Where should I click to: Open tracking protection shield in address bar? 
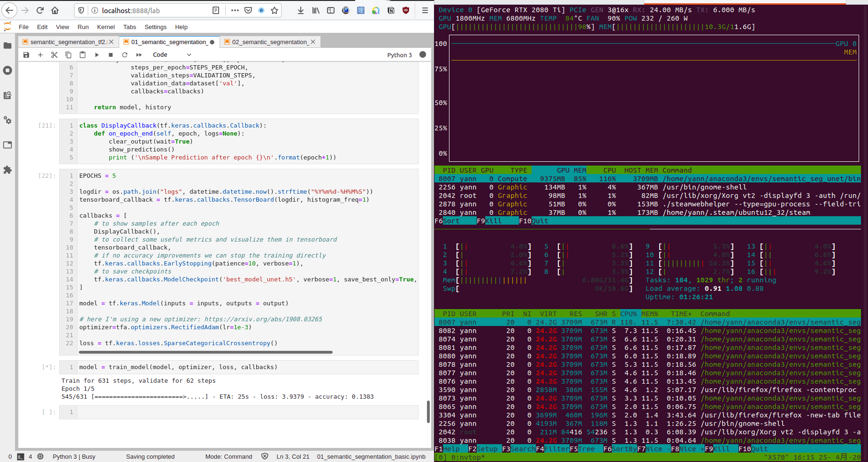(x=81, y=10)
